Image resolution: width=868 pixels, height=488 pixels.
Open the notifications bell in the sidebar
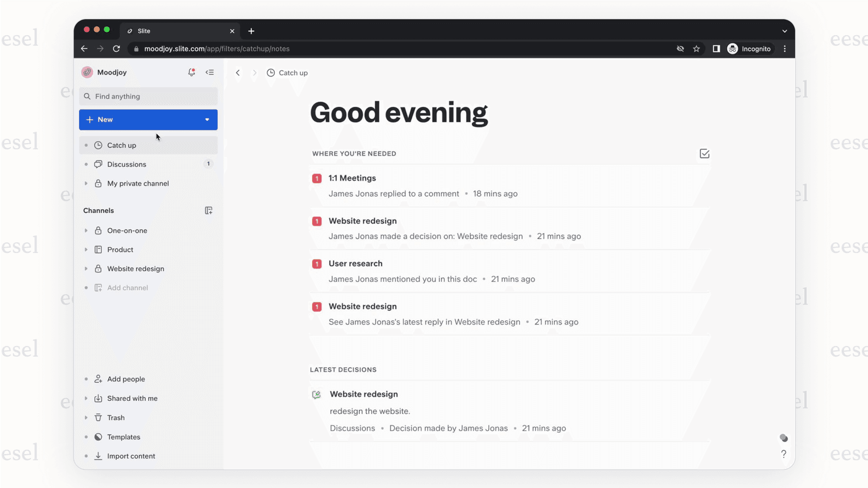192,72
